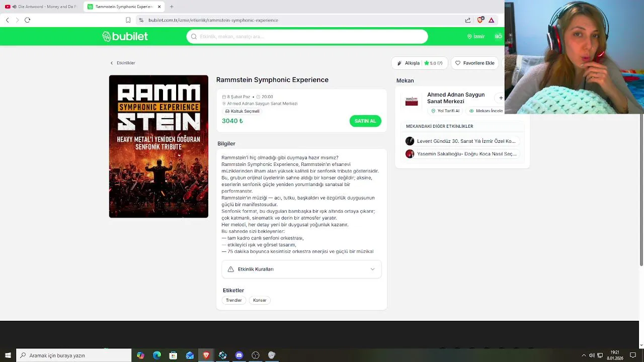Click the share icon in the address bar
Image resolution: width=644 pixels, height=362 pixels.
tap(468, 20)
